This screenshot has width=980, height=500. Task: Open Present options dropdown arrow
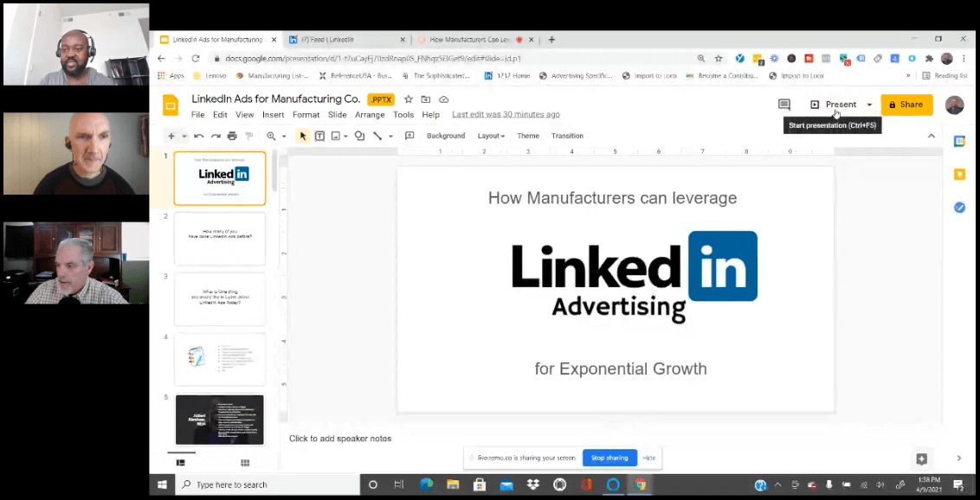tap(868, 105)
